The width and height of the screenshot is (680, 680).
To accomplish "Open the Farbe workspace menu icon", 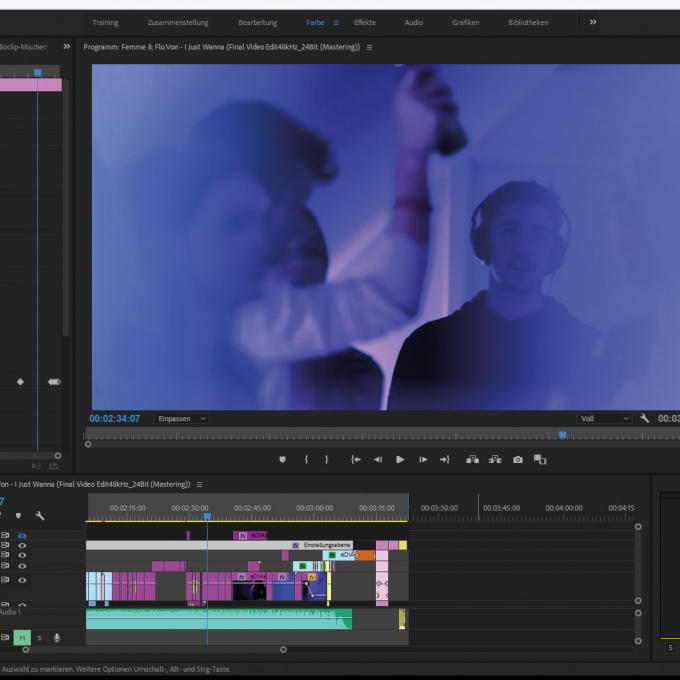I will point(336,23).
